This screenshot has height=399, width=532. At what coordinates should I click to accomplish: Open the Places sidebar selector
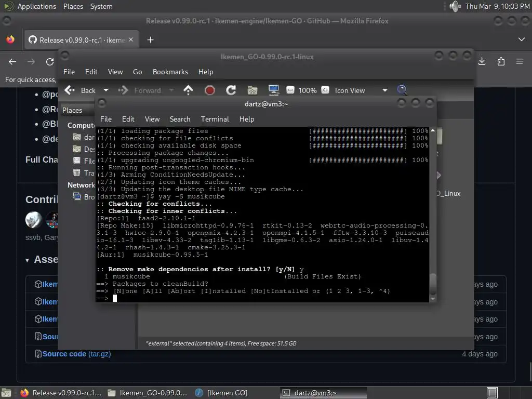pos(78,110)
